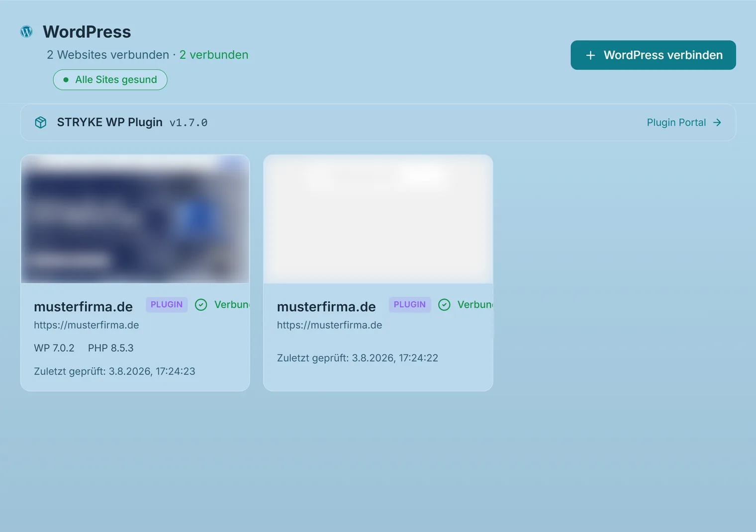Screen dimensions: 756x532
Task: Click the WordPress verbinden button
Action: tap(653, 55)
